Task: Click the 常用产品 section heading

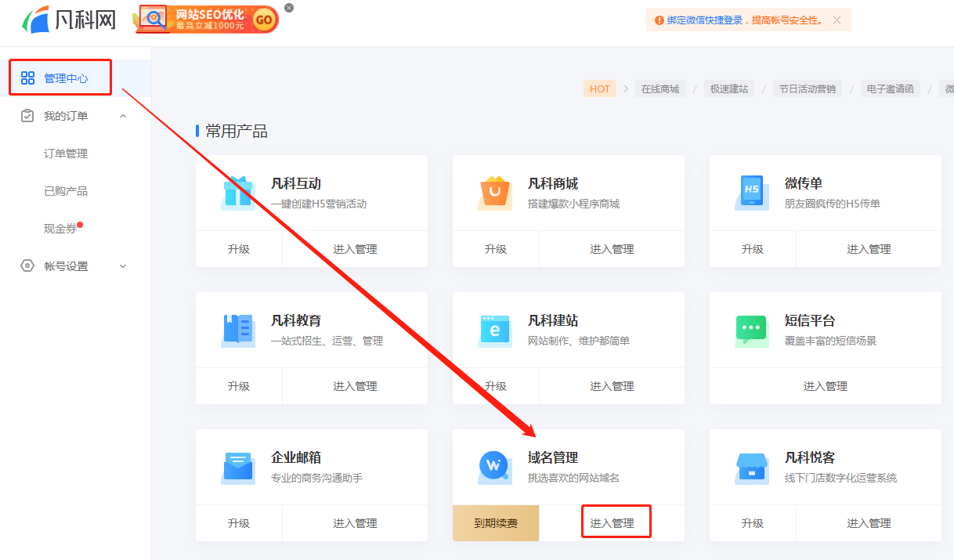Action: (x=237, y=131)
